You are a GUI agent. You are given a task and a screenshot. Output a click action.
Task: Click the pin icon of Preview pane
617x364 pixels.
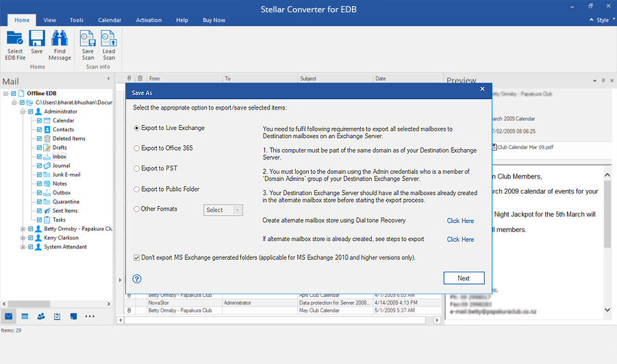point(603,81)
